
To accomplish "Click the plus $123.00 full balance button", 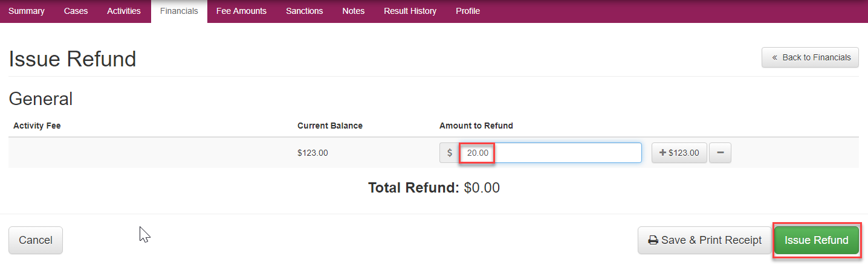I will (x=679, y=153).
